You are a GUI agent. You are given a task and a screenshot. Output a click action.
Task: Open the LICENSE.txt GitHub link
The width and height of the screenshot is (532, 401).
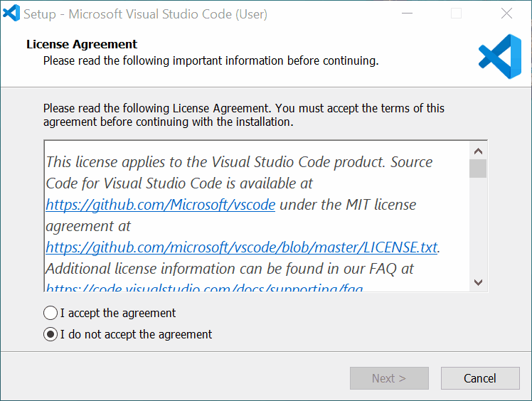click(x=241, y=247)
